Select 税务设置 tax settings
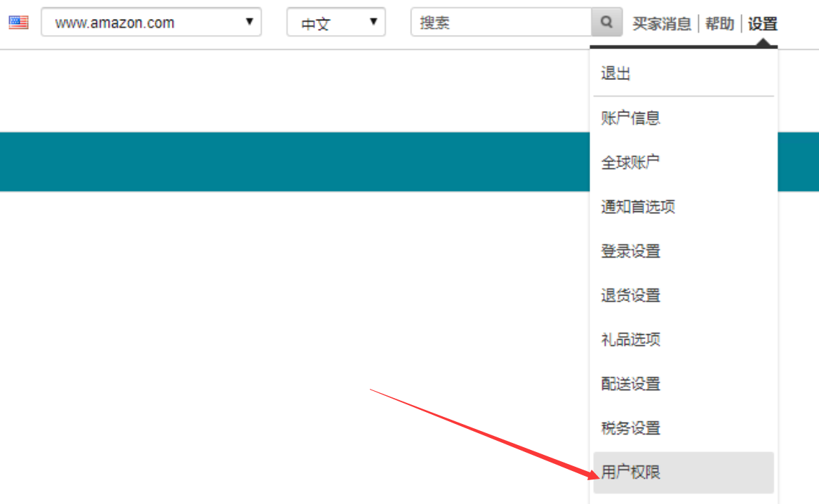 pyautogui.click(x=630, y=428)
